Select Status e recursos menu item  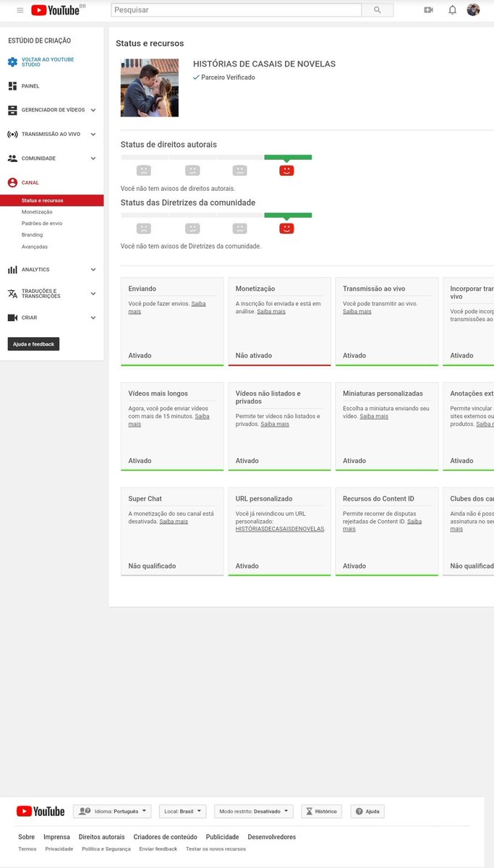(52, 200)
